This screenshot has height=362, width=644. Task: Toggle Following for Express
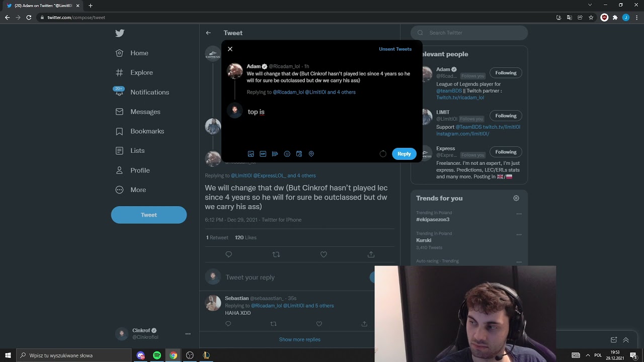(x=506, y=152)
